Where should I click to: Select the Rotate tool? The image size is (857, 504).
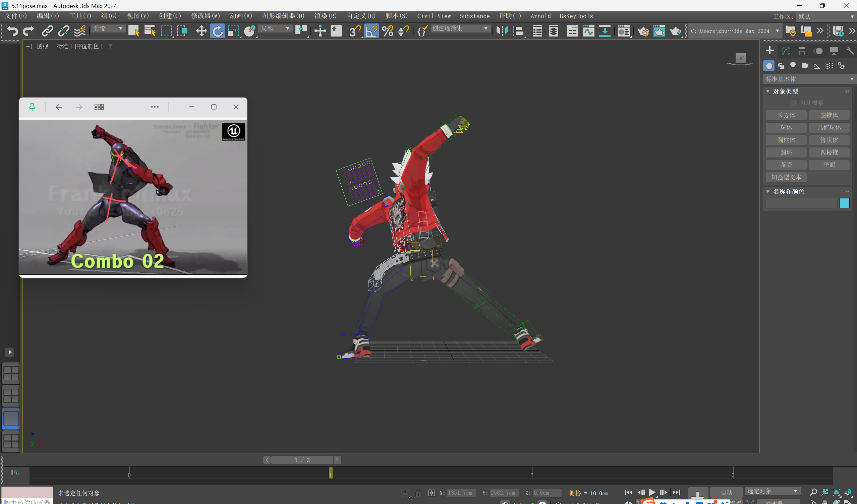pyautogui.click(x=218, y=31)
